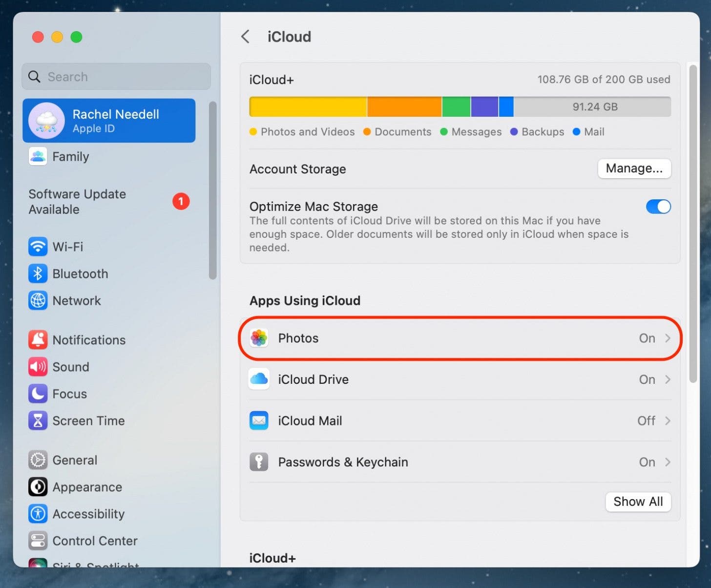The image size is (711, 588).
Task: Click the Search field in sidebar
Action: (116, 77)
